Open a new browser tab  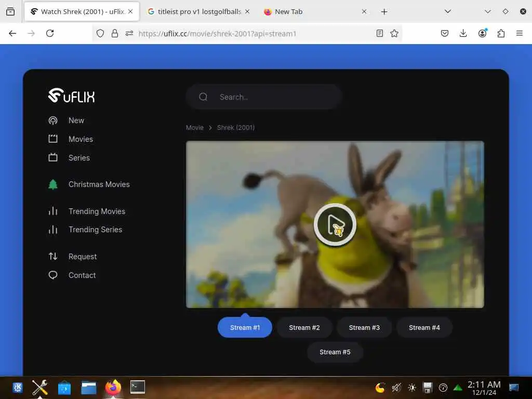[384, 12]
